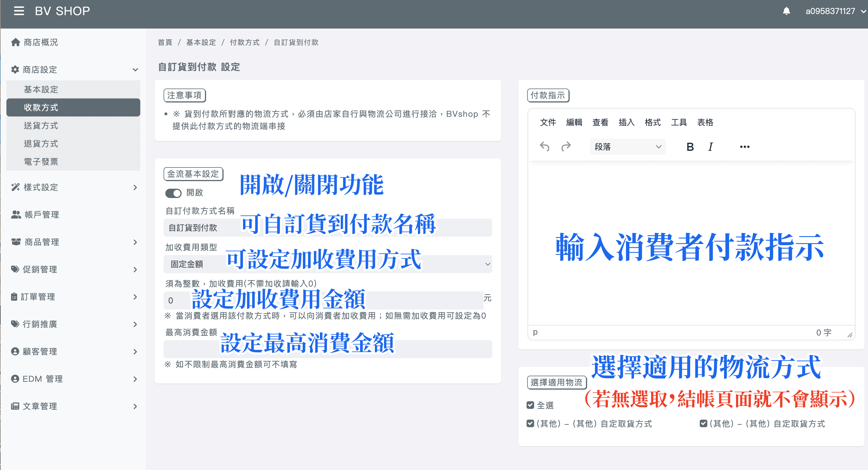Open the notifications bell
Image resolution: width=868 pixels, height=470 pixels.
(786, 11)
